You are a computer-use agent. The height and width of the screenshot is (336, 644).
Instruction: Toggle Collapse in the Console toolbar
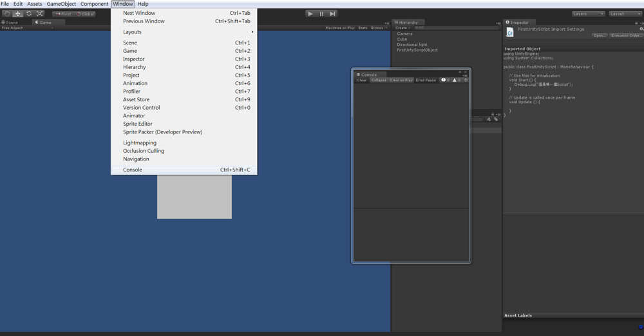pyautogui.click(x=379, y=80)
